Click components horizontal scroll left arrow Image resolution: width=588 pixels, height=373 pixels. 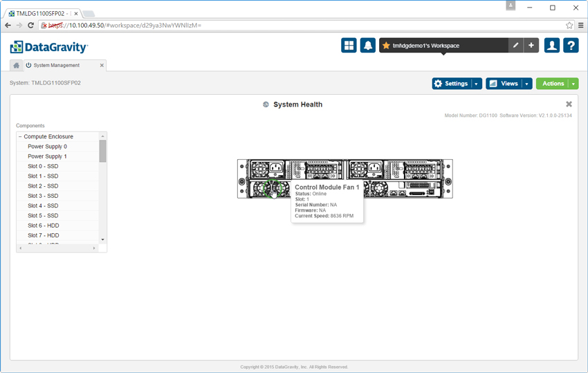click(x=21, y=248)
